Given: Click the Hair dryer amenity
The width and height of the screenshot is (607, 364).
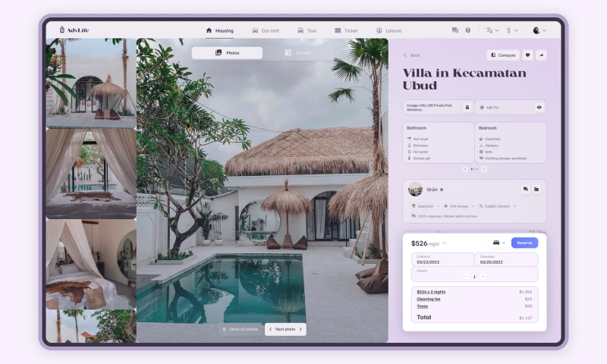Looking at the screenshot, I should pos(417,139).
